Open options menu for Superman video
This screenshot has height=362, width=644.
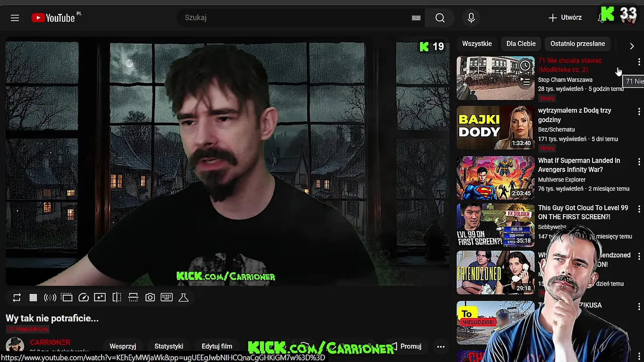[x=639, y=162]
